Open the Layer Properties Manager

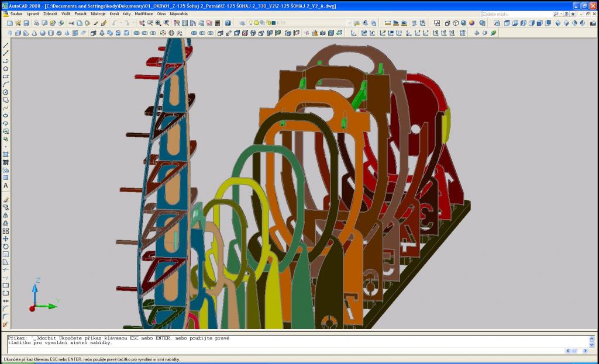point(242,23)
